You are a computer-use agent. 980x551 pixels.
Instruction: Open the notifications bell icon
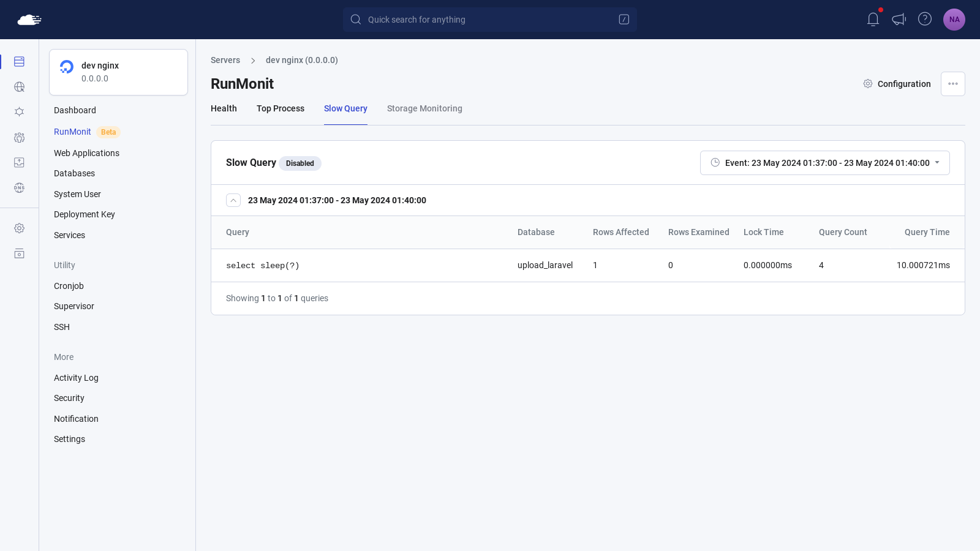point(873,20)
